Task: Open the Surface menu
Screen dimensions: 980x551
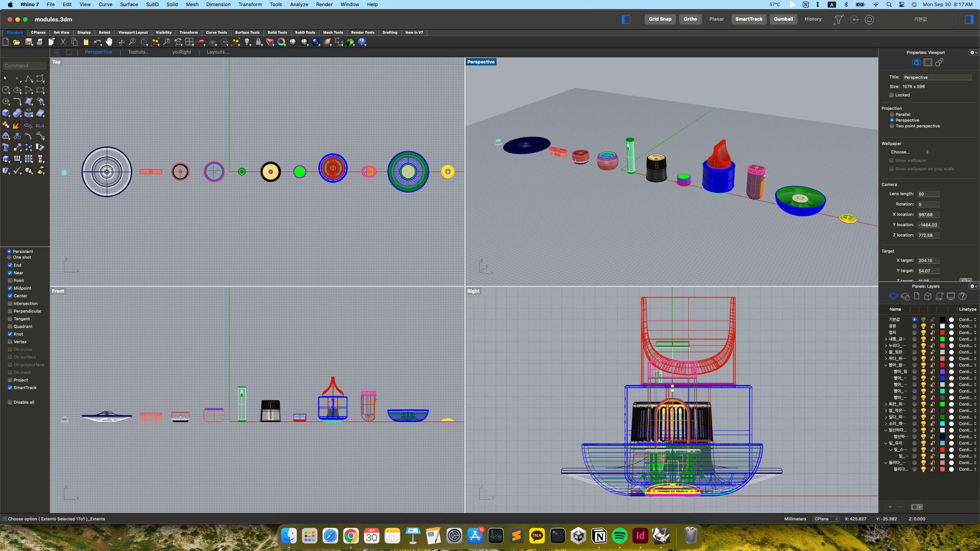Action: tap(129, 4)
